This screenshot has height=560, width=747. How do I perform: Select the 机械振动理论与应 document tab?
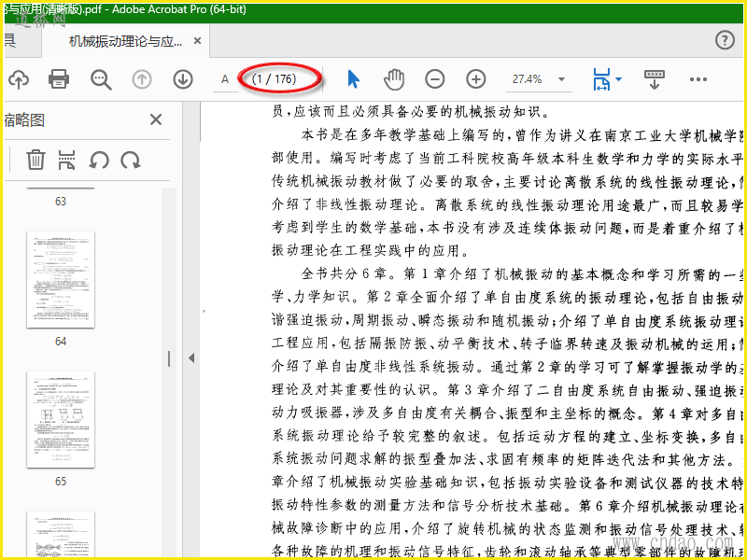(x=125, y=41)
